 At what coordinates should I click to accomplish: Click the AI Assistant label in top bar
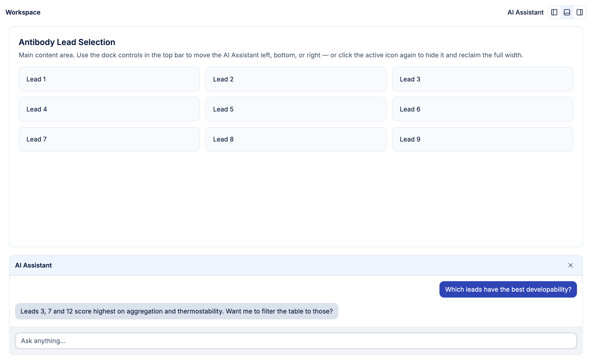525,12
